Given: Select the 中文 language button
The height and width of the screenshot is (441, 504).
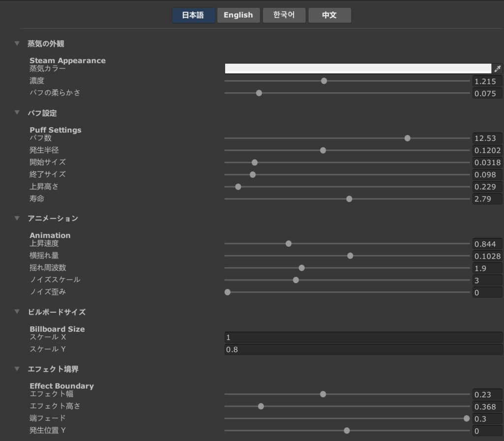Looking at the screenshot, I should click(329, 15).
